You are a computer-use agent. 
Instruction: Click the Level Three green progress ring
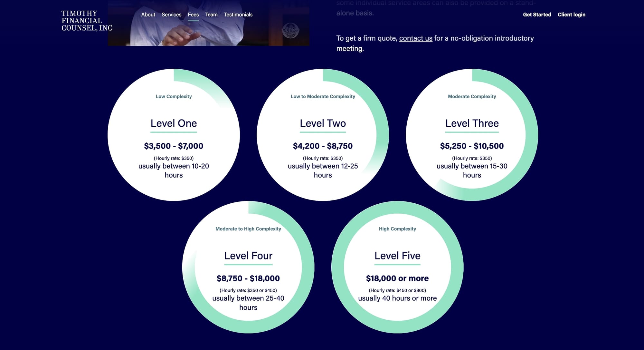pyautogui.click(x=531, y=135)
